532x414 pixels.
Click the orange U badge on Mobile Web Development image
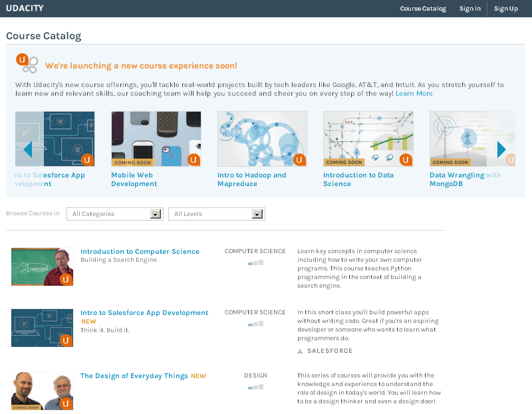tap(194, 159)
